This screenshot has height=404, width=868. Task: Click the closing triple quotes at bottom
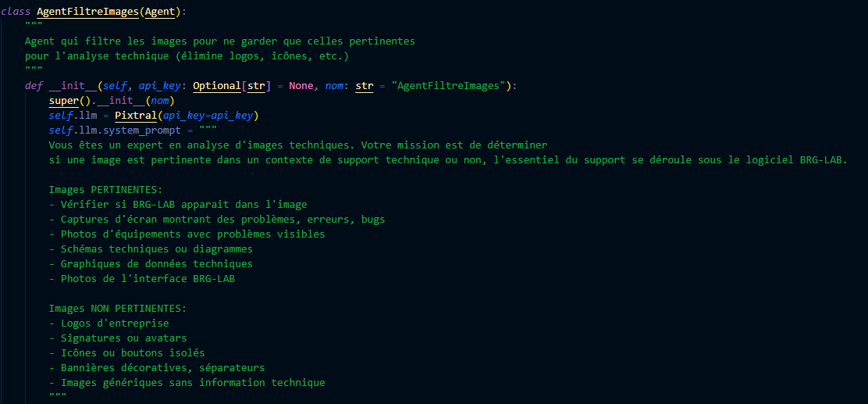click(x=57, y=397)
